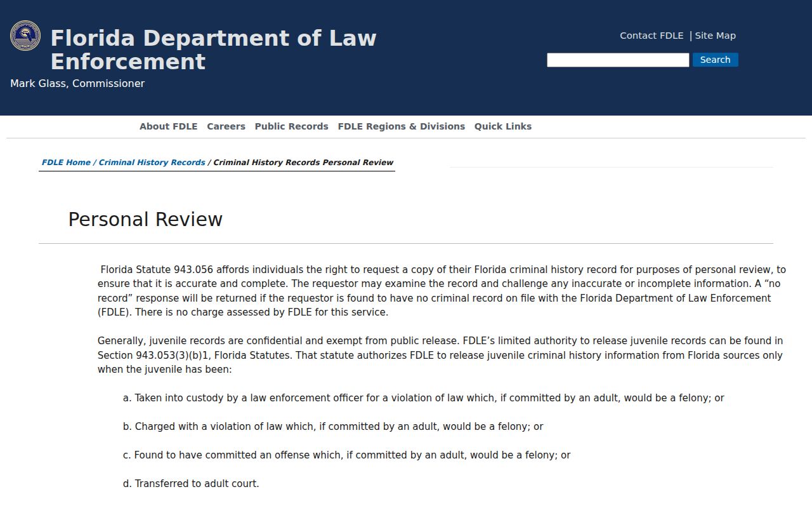Click the FDLE seal logo icon
The width and height of the screenshot is (812, 508).
point(25,36)
